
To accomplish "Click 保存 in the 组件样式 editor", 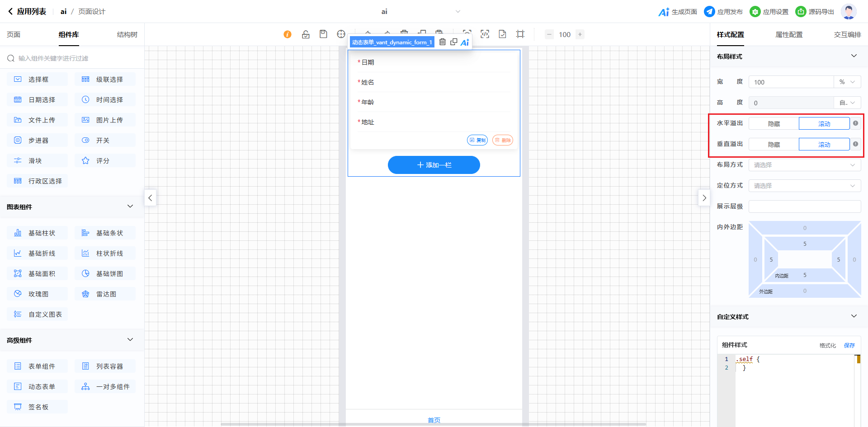I will point(849,345).
